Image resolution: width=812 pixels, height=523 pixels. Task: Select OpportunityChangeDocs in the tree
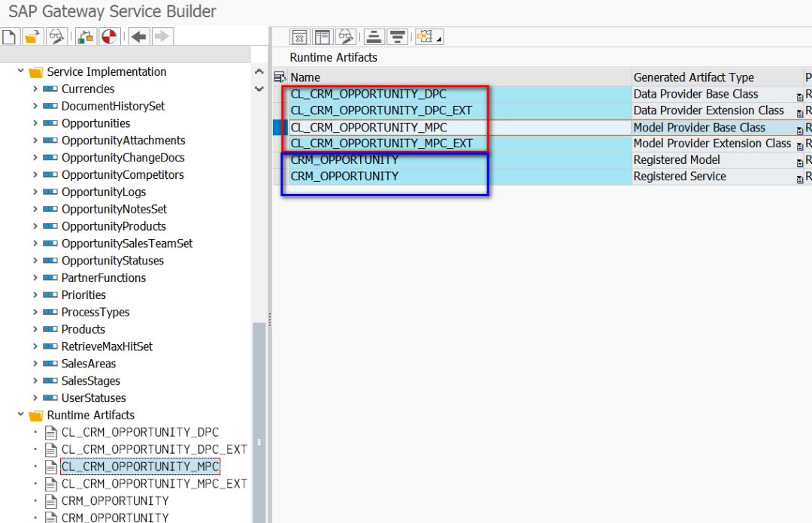[x=123, y=158]
